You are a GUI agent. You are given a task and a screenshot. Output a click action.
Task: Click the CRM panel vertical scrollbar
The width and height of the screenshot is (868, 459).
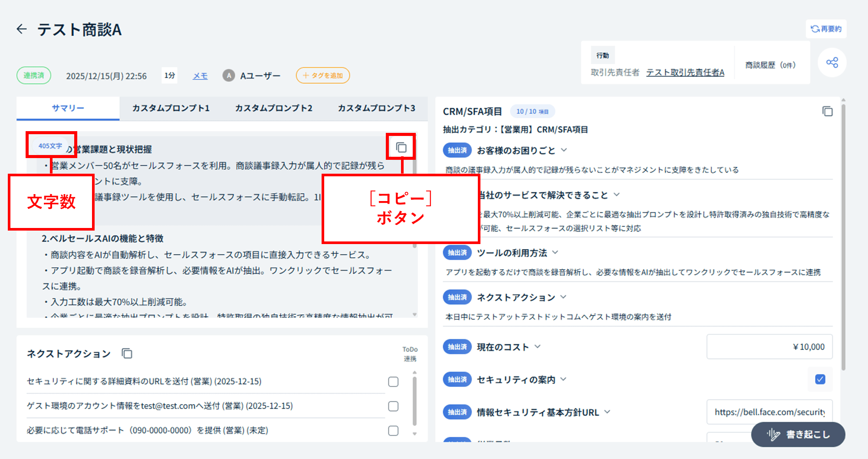click(843, 234)
